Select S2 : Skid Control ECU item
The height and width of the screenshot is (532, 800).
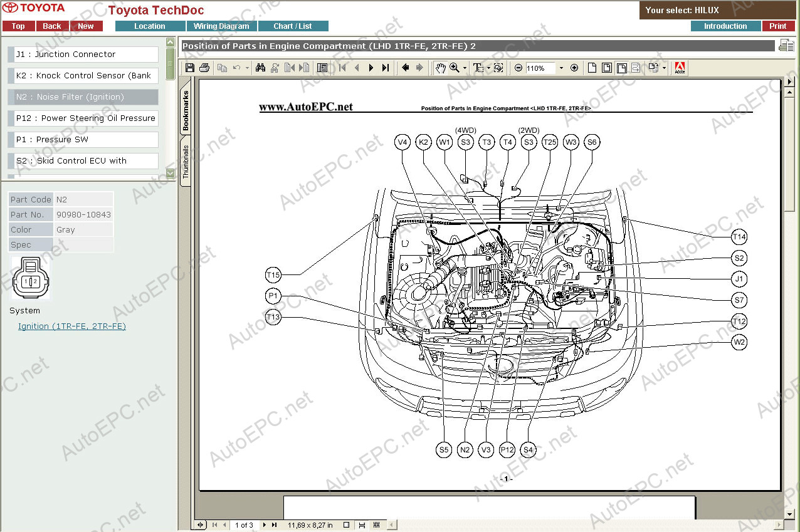pyautogui.click(x=83, y=161)
